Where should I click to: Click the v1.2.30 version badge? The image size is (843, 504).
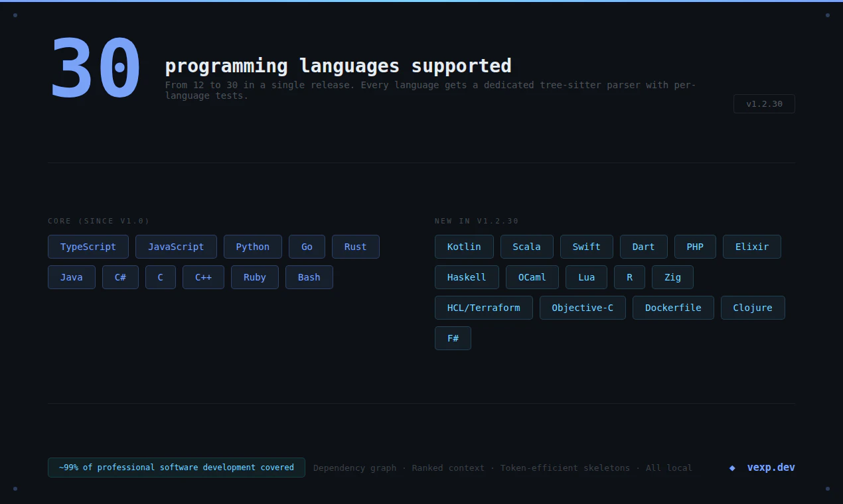point(764,104)
